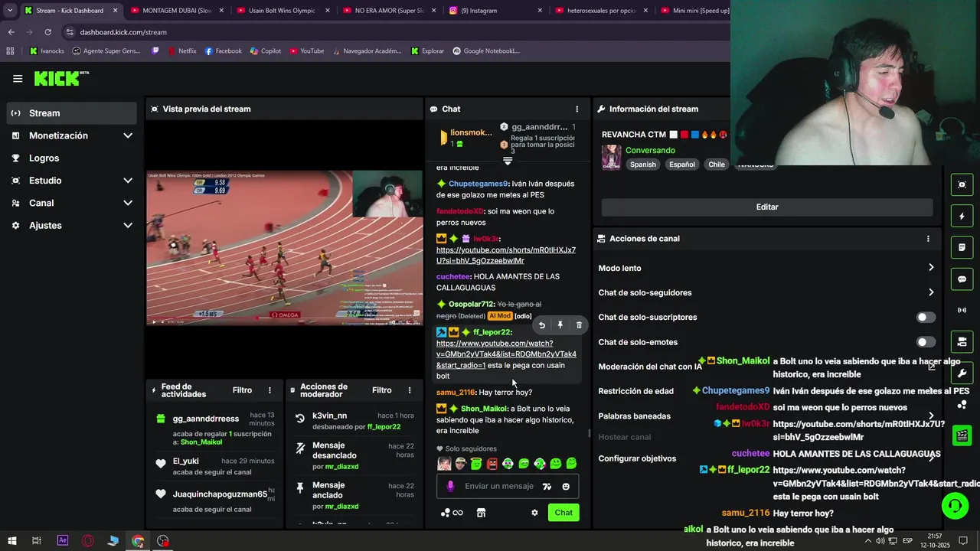
Task: Click the first face emote in emote row
Action: [444, 464]
